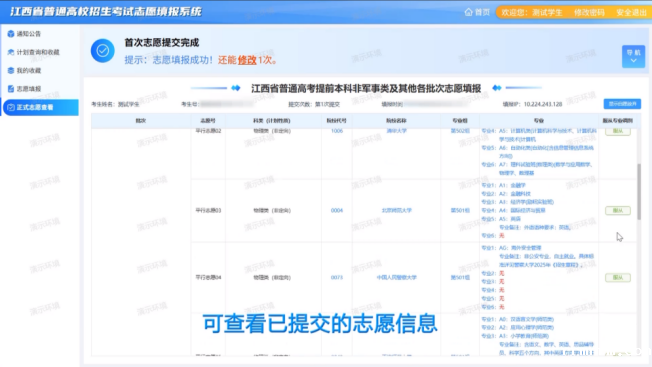Select 正式志愿查看 in the sidebar
The image size is (652, 367).
(40, 107)
